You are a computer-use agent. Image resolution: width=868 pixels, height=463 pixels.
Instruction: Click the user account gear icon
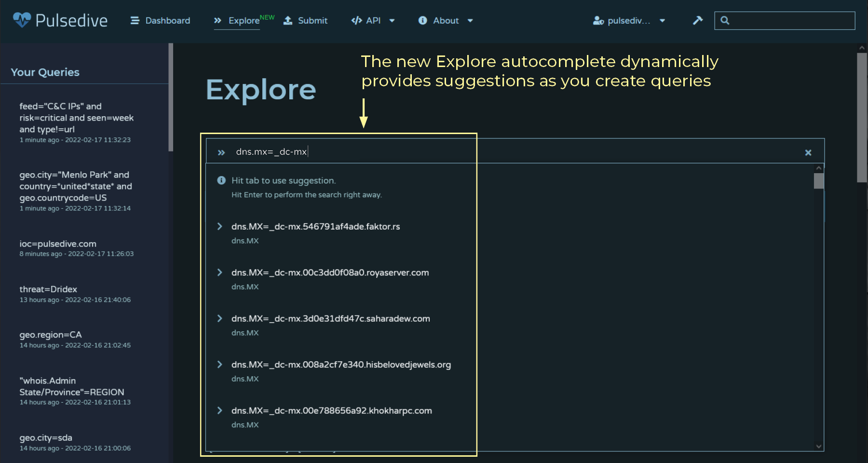pyautogui.click(x=598, y=21)
